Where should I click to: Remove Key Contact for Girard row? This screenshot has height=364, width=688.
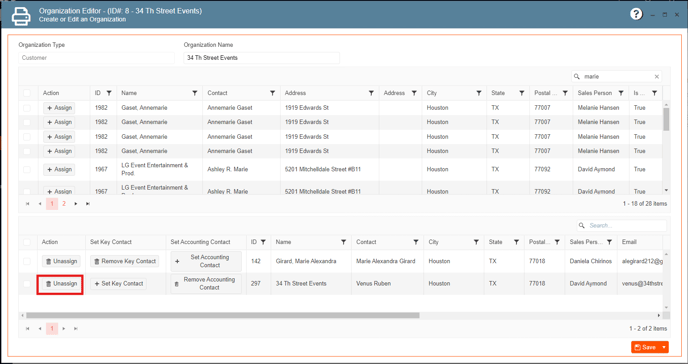125,261
